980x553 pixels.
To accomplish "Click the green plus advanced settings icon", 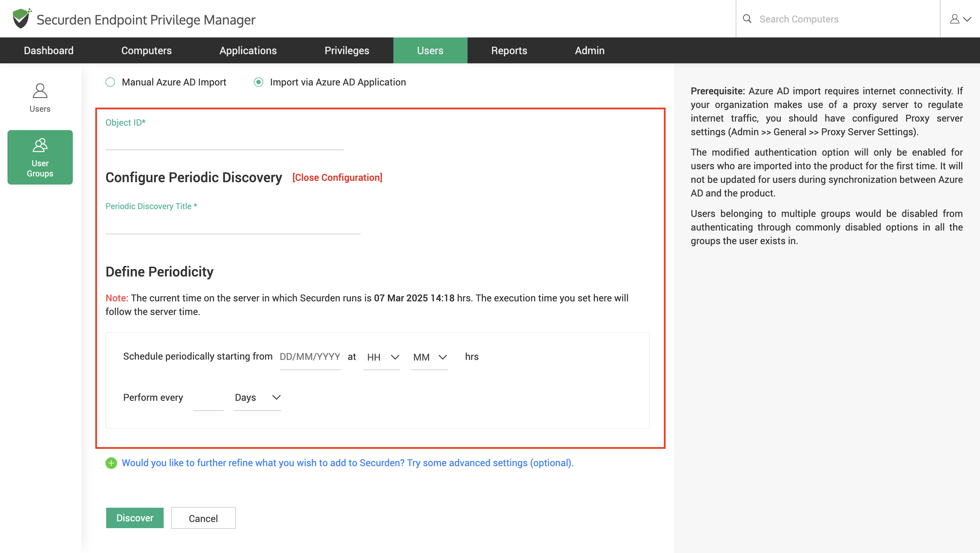I will (111, 463).
